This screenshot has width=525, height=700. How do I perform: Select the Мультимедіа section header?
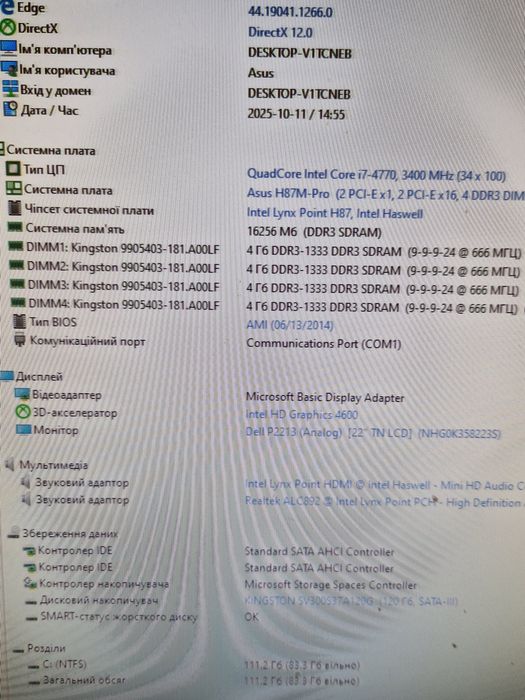(53, 465)
